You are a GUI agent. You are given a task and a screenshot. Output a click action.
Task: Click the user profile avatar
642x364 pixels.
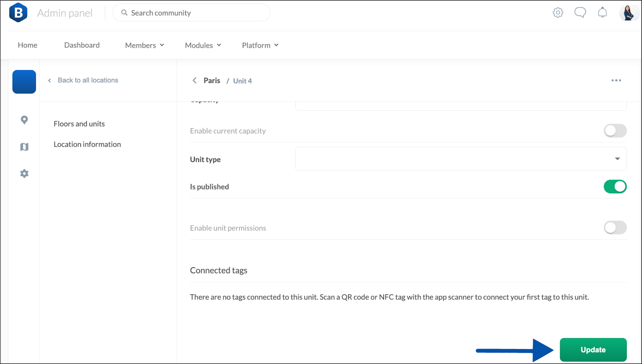click(x=628, y=12)
